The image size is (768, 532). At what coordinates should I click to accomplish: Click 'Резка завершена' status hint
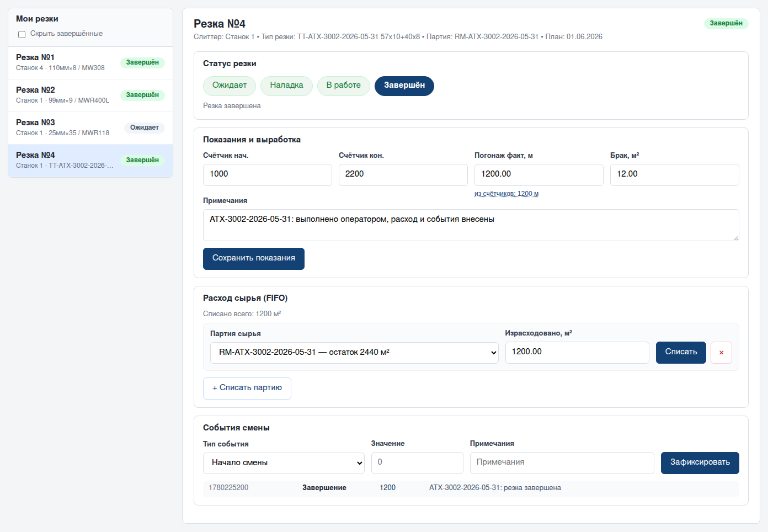tap(232, 106)
